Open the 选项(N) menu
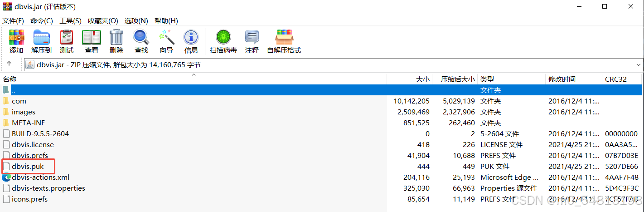The height and width of the screenshot is (212, 644). 136,21
